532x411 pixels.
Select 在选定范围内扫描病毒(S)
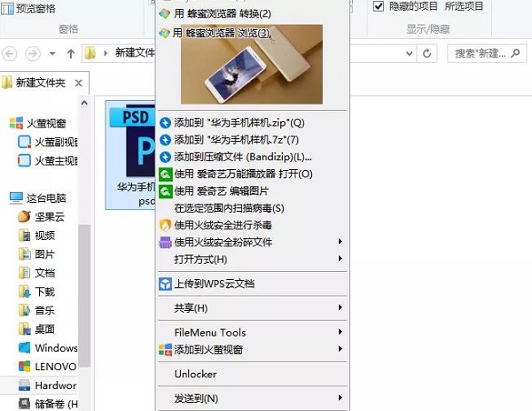coord(251,208)
